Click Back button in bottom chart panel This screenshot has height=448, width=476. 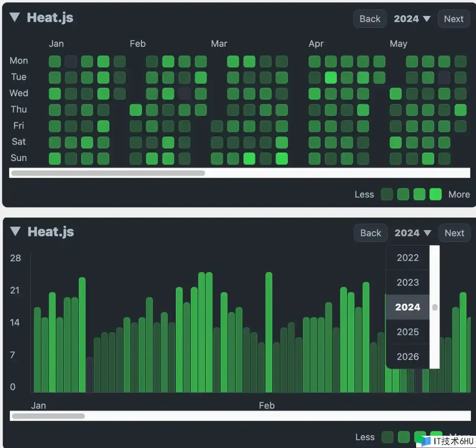pos(370,233)
